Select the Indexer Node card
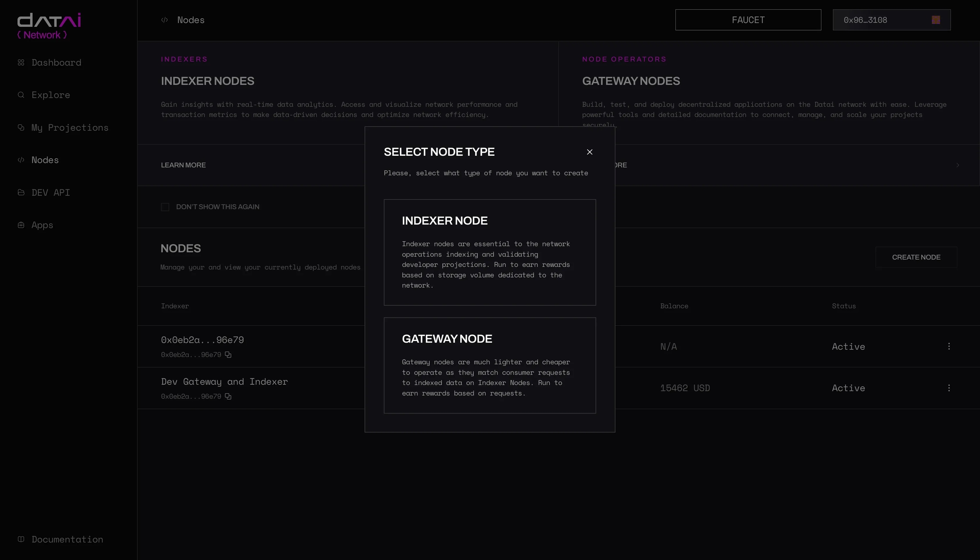The width and height of the screenshot is (980, 560). (490, 252)
